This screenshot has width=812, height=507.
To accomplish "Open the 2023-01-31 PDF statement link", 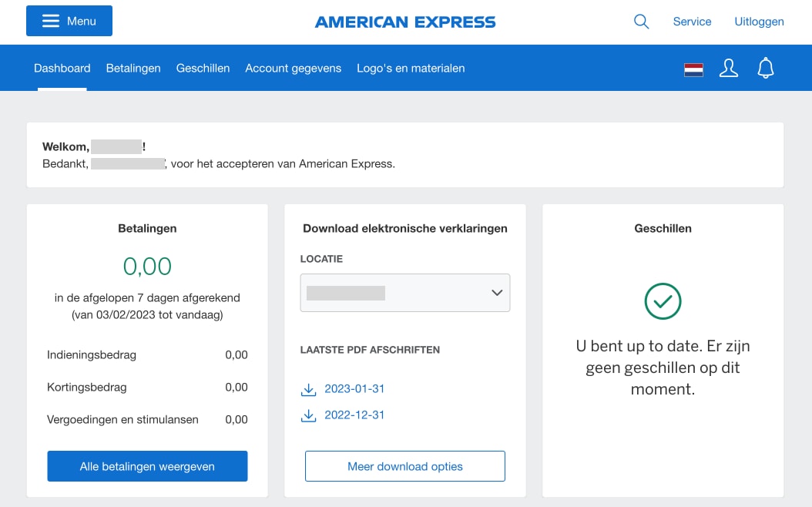I will [x=354, y=389].
